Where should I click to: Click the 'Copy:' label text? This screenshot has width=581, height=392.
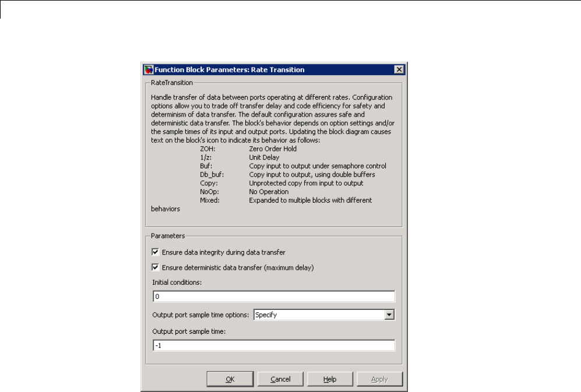pyautogui.click(x=209, y=183)
